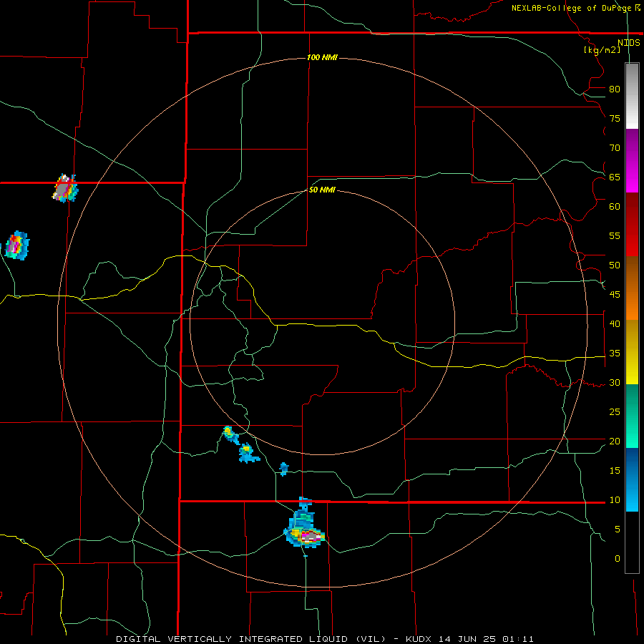
Task: Click the storm cell at the far left edge
Action: 16,245
